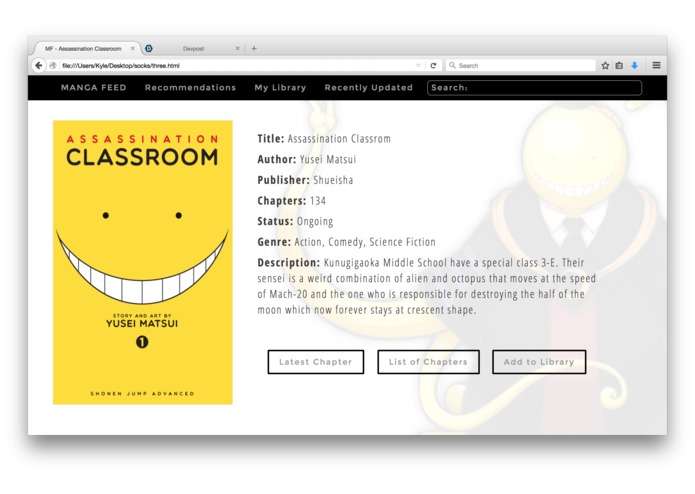Click the site identity globe icon
The height and width of the screenshot is (494, 695).
53,66
